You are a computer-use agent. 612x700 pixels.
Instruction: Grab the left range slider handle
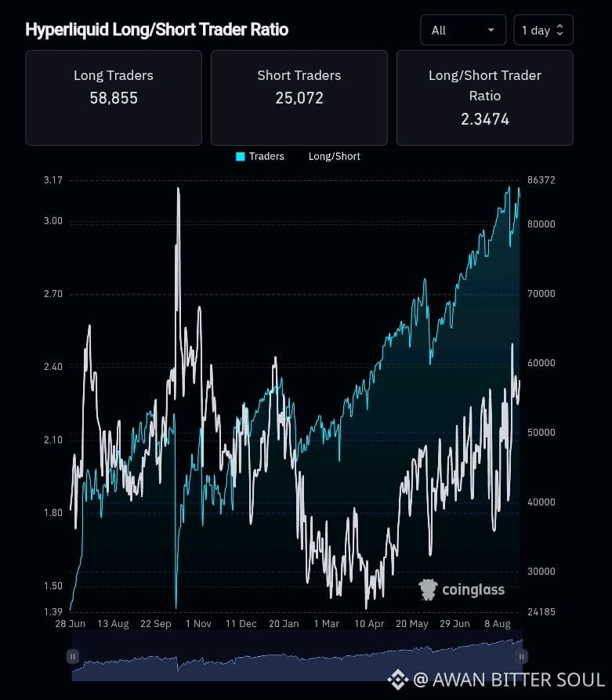point(73,656)
